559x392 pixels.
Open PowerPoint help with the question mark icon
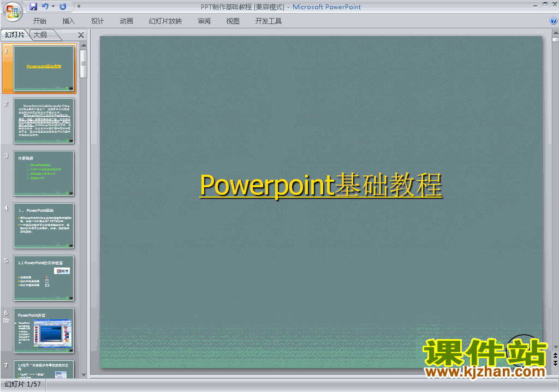[x=554, y=21]
